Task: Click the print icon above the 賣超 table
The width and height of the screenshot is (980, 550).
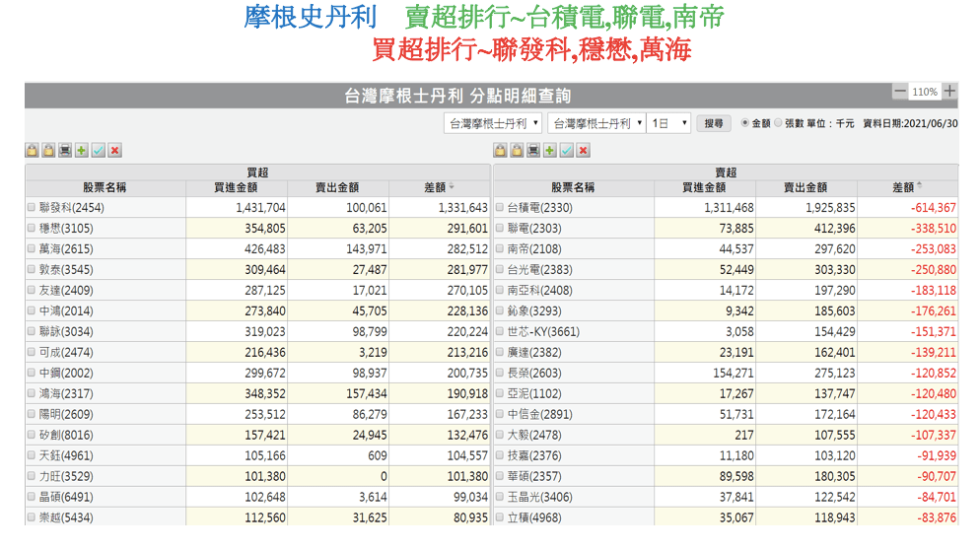Action: point(533,150)
